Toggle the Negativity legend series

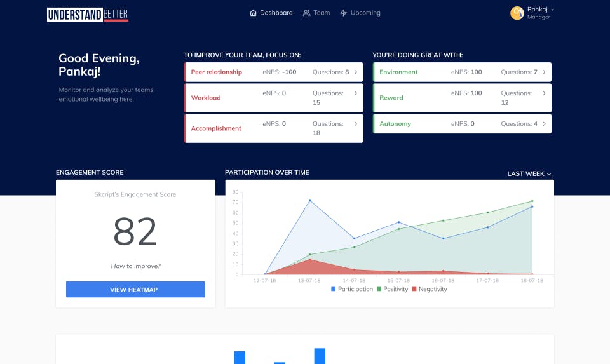430,289
